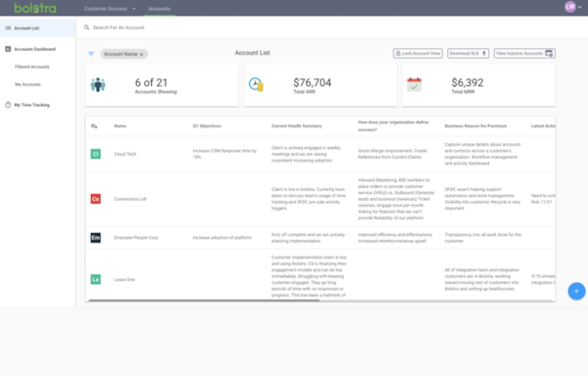Click the Lease One Le avatar
The width and height of the screenshot is (588, 376).
pyautogui.click(x=96, y=279)
